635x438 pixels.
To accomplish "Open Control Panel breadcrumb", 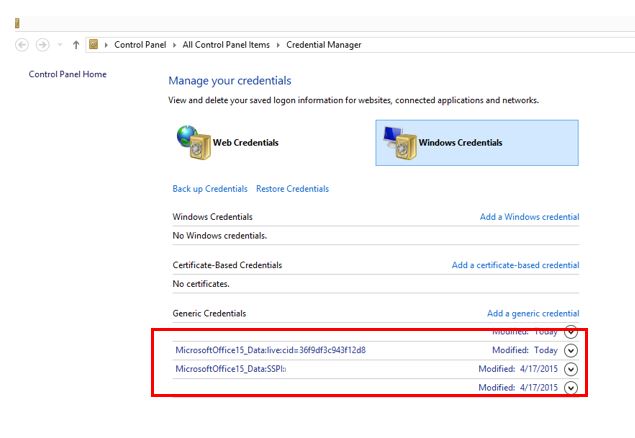I will tap(140, 45).
